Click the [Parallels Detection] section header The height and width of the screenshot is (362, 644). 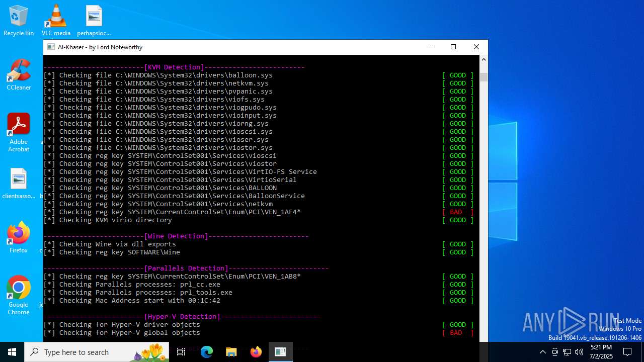186,268
